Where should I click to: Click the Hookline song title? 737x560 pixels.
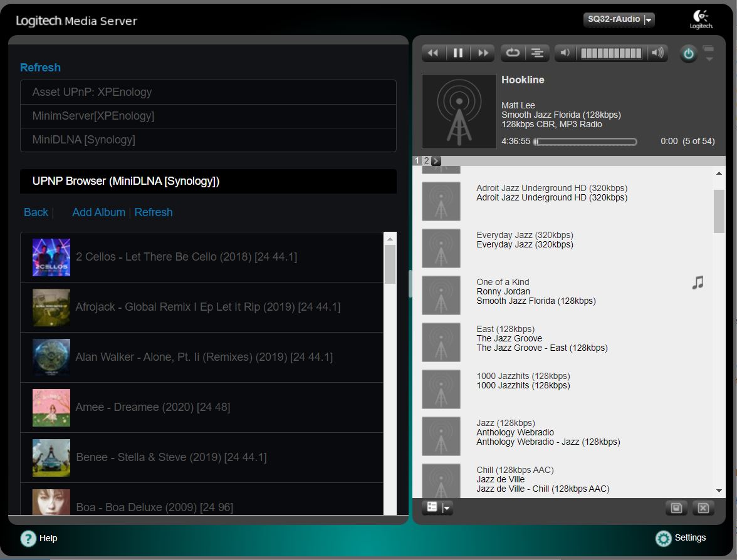point(523,80)
